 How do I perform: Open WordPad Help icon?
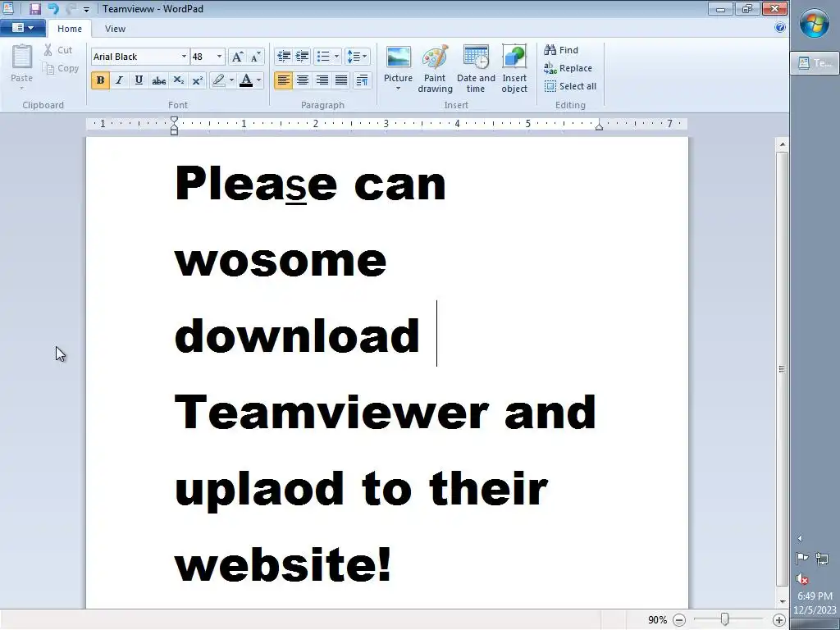pyautogui.click(x=780, y=28)
